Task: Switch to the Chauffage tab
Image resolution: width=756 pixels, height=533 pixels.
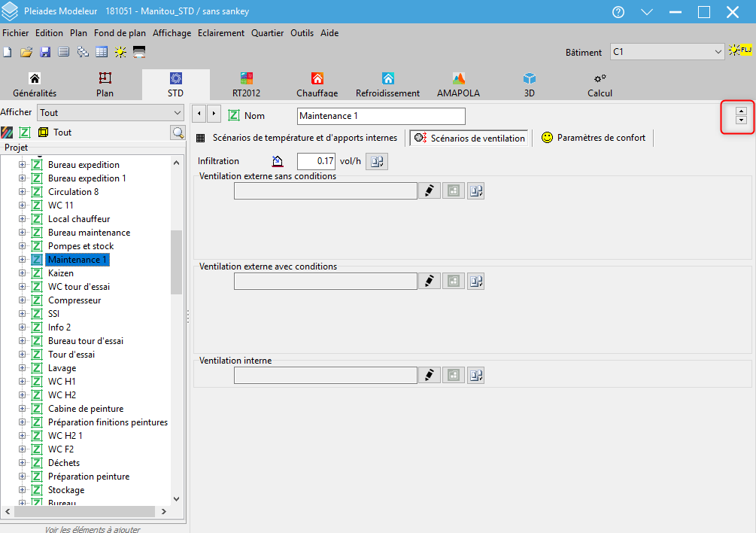Action: coord(317,85)
